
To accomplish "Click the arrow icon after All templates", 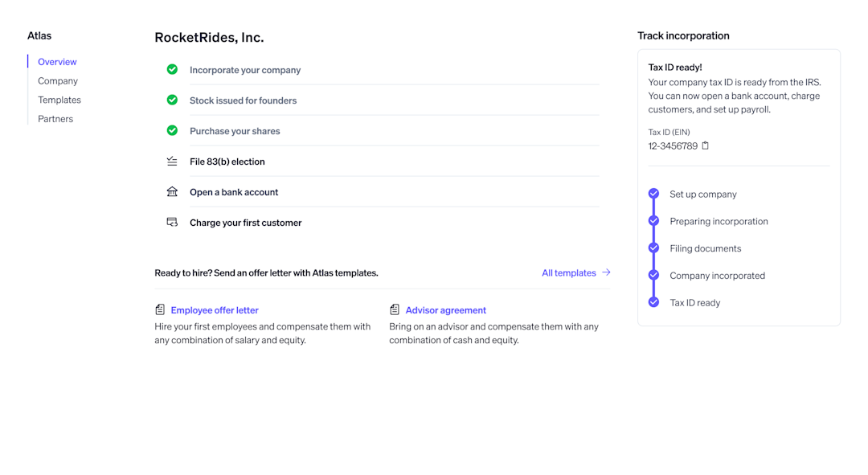I will (x=605, y=272).
